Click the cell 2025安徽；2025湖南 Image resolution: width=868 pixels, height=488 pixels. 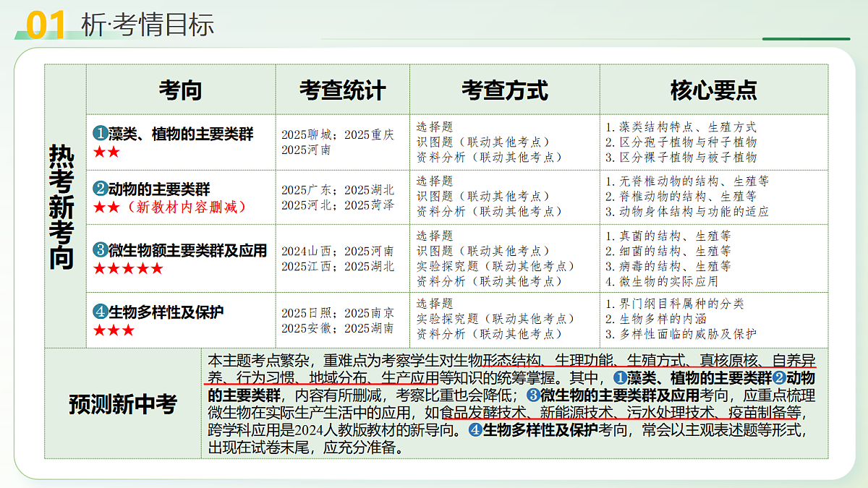coord(338,328)
